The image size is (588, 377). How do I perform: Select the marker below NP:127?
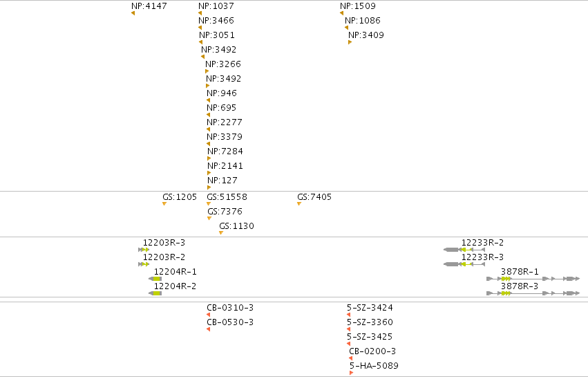[x=209, y=187]
